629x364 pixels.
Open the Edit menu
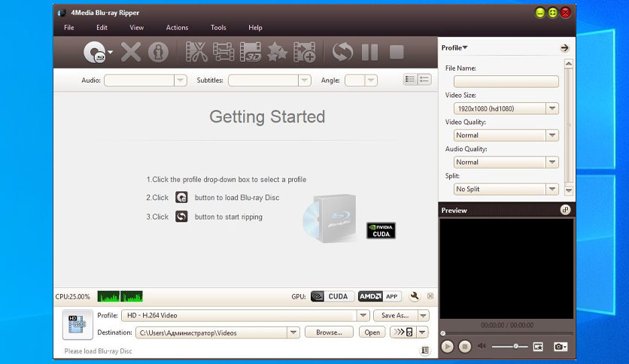click(x=102, y=28)
